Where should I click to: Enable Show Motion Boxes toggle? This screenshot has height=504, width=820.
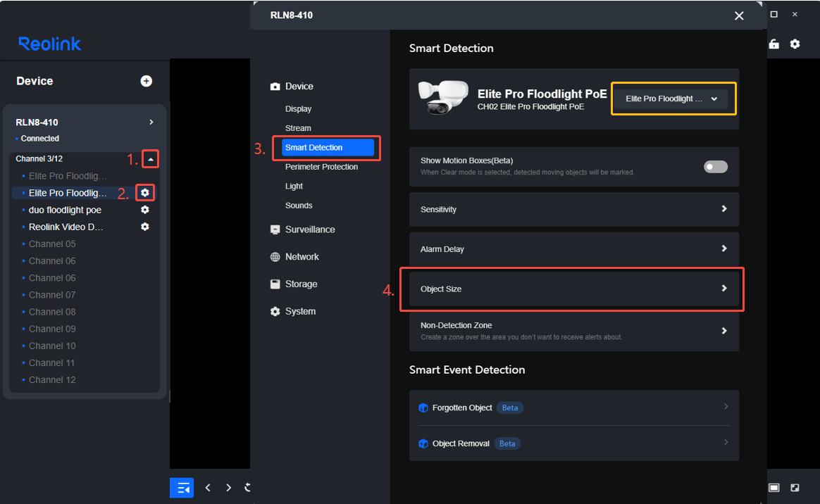(x=716, y=167)
